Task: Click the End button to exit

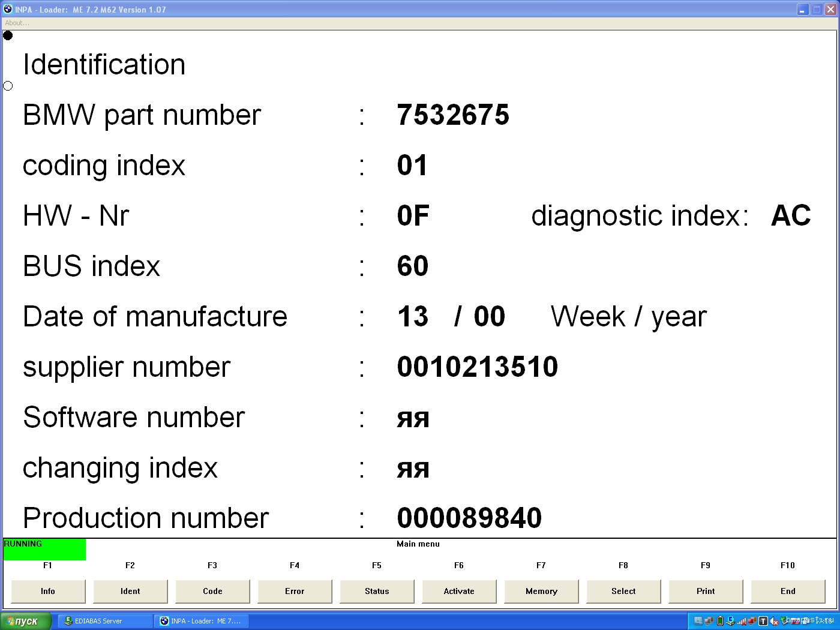Action: pos(788,591)
